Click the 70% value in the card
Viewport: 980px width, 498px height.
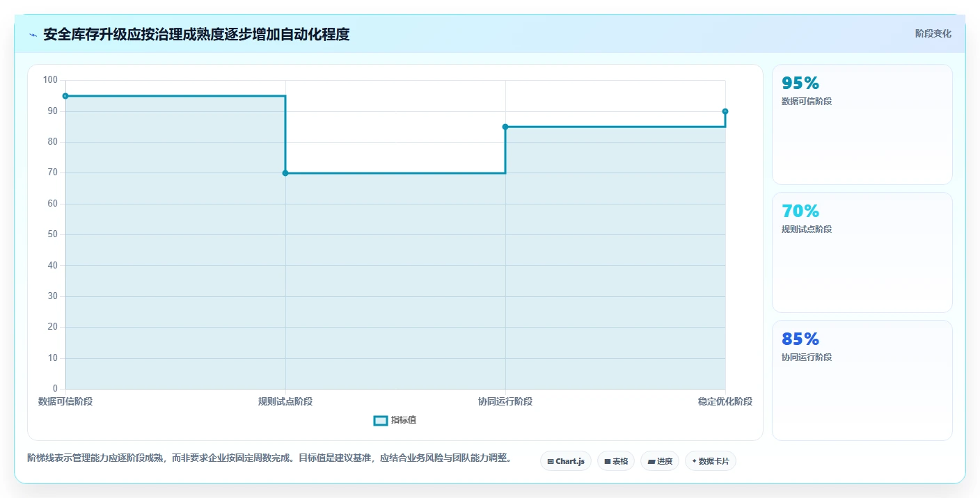pyautogui.click(x=800, y=211)
